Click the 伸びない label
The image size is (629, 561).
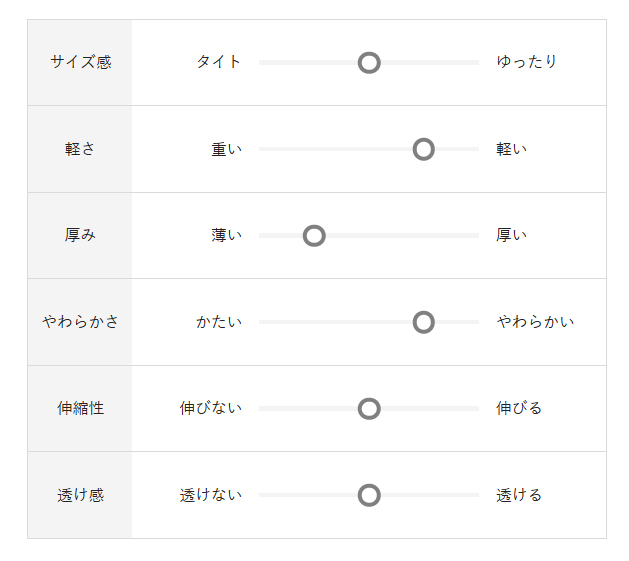211,408
